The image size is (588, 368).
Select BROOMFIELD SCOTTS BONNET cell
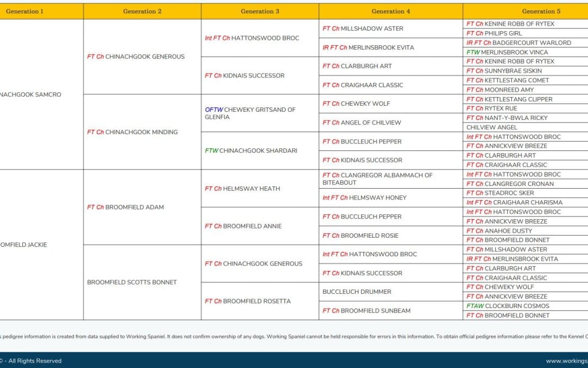[132, 282]
